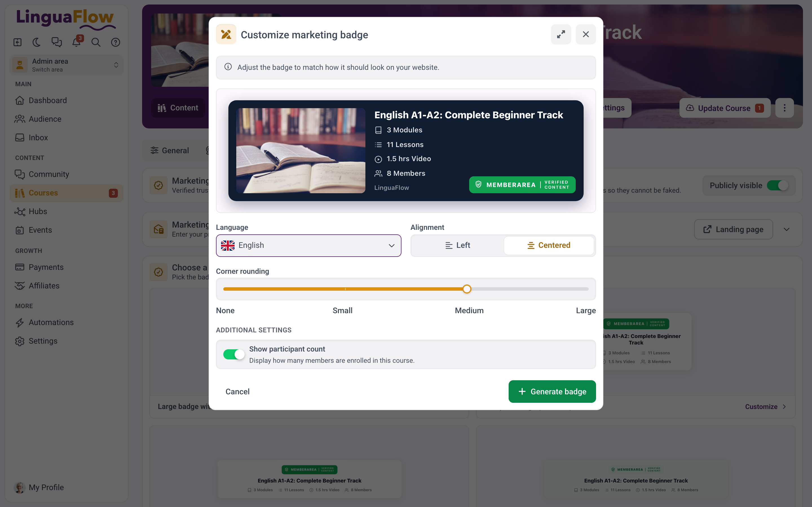Expand the Admin area switcher
The width and height of the screenshot is (812, 507).
(67, 65)
